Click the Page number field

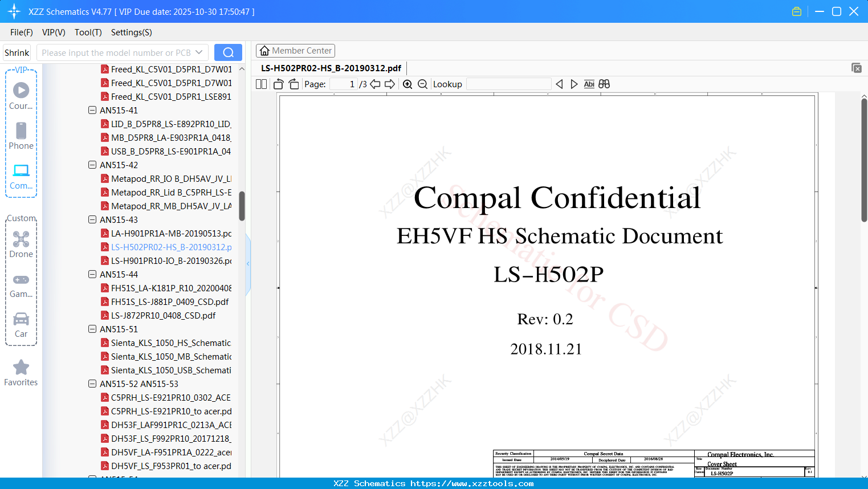[343, 84]
